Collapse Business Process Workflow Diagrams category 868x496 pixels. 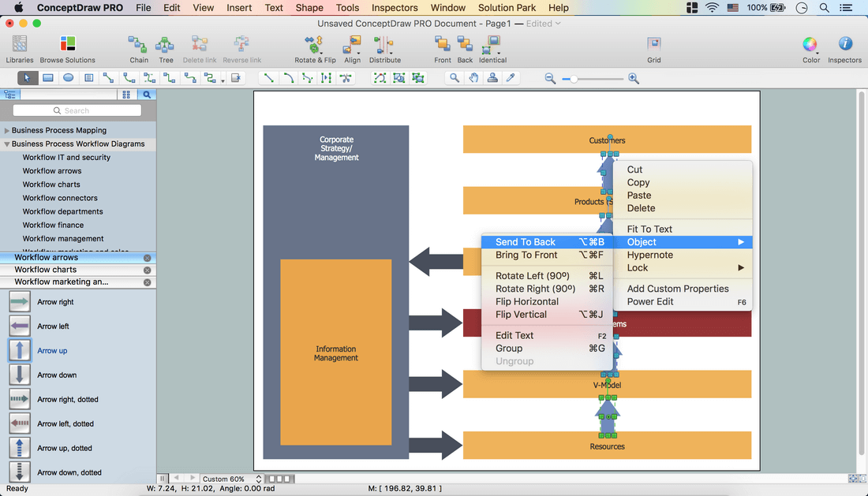[x=7, y=144]
